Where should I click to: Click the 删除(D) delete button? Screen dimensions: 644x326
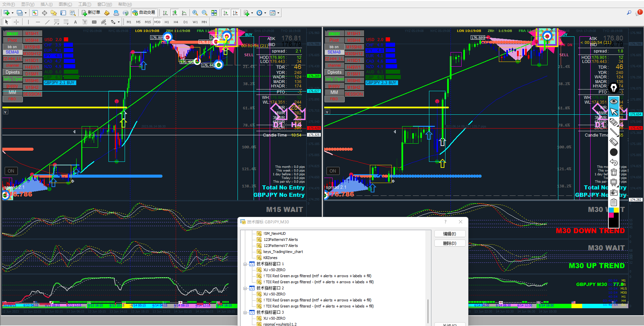[x=449, y=243]
